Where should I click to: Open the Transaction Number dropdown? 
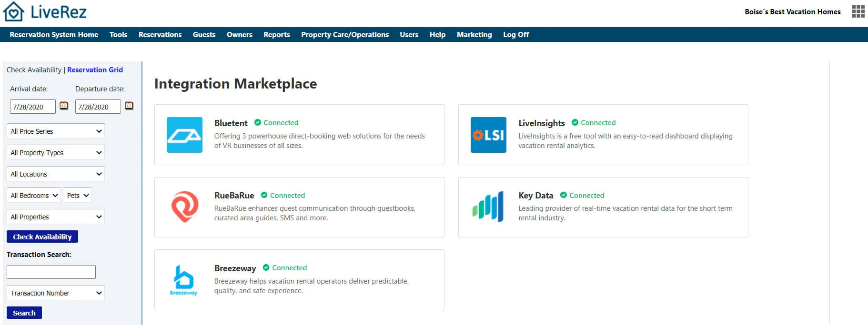[56, 293]
